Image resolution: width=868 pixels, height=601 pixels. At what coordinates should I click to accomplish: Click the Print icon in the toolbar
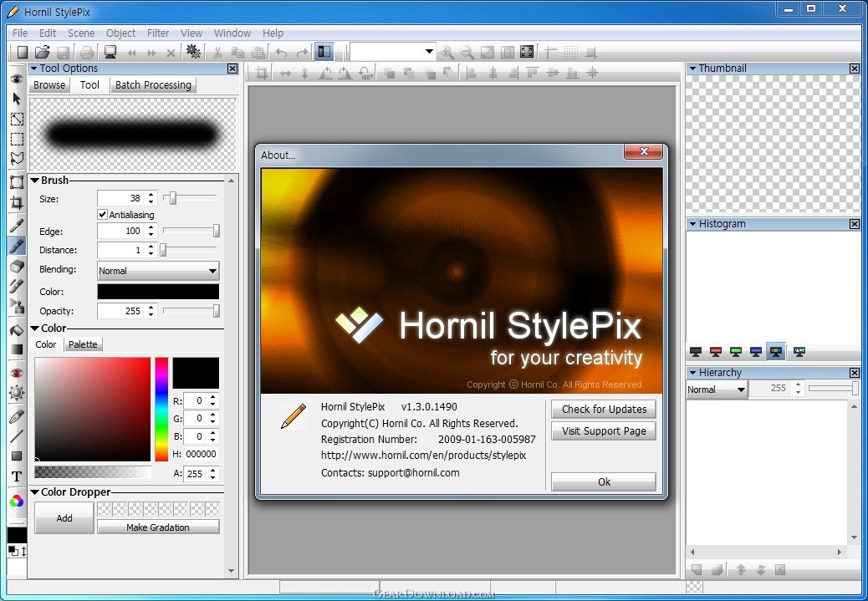click(87, 53)
